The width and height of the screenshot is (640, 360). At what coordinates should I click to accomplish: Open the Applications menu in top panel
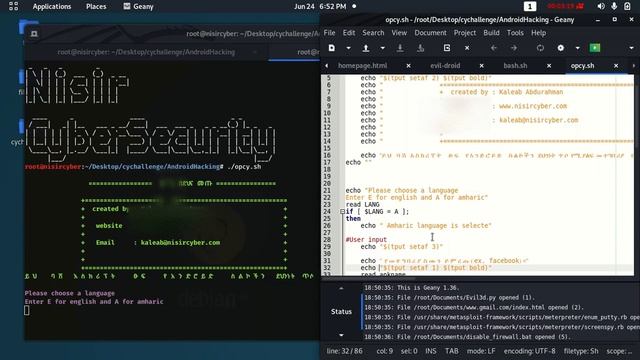point(52,7)
